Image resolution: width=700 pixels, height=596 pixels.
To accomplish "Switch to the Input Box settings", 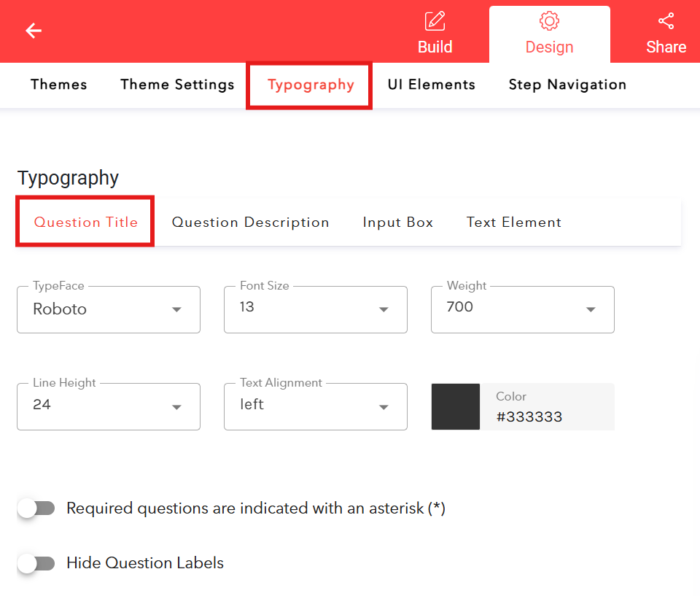I will coord(397,222).
